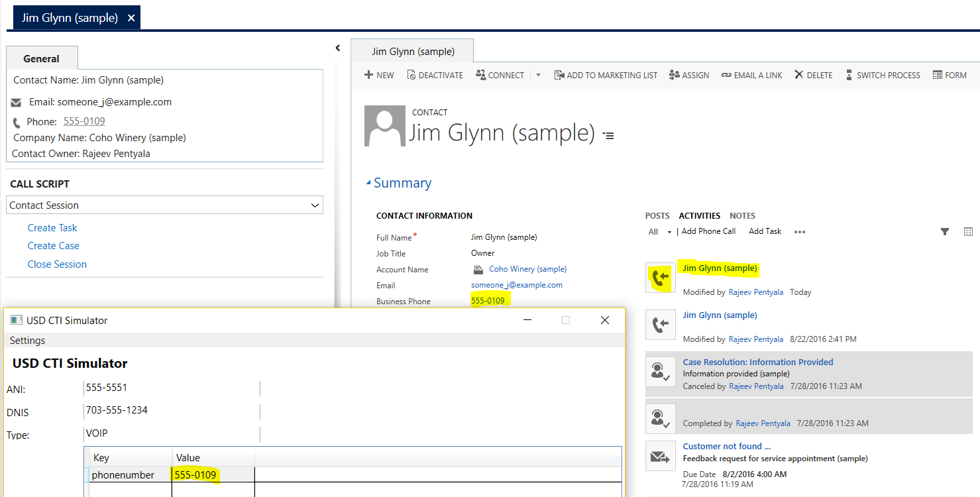Switch to the NOTES tab
Viewport: 980px width, 497px height.
coord(742,216)
